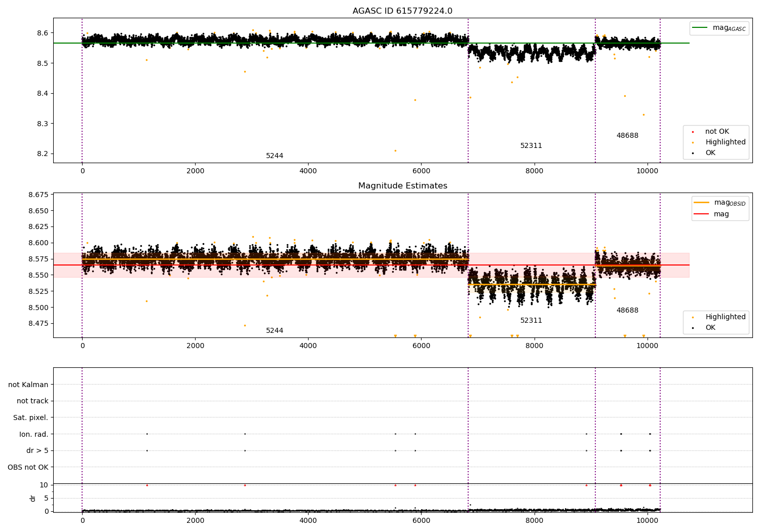Click the 'Magnitude Estimates' plot title
The width and height of the screenshot is (760, 532).
(x=402, y=186)
